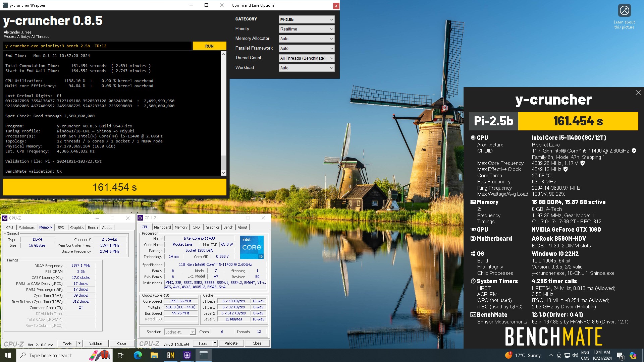Click the taskbar search box
This screenshot has height=362, width=644.
tap(65, 355)
